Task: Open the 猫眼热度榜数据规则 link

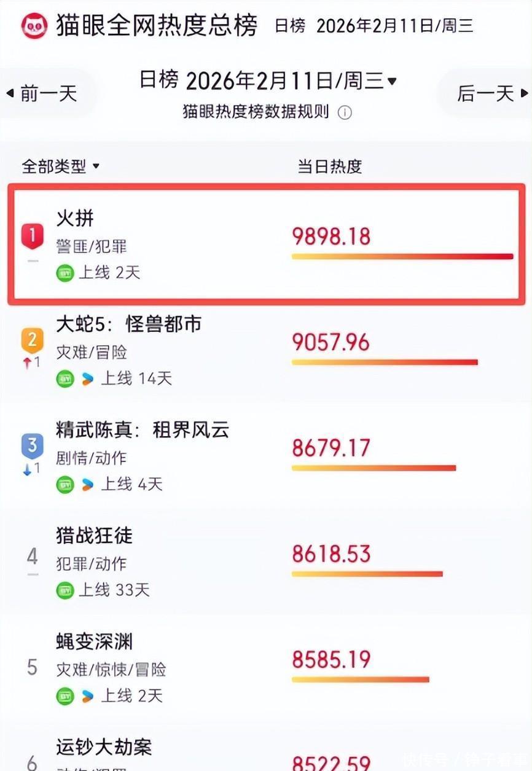Action: tap(256, 112)
